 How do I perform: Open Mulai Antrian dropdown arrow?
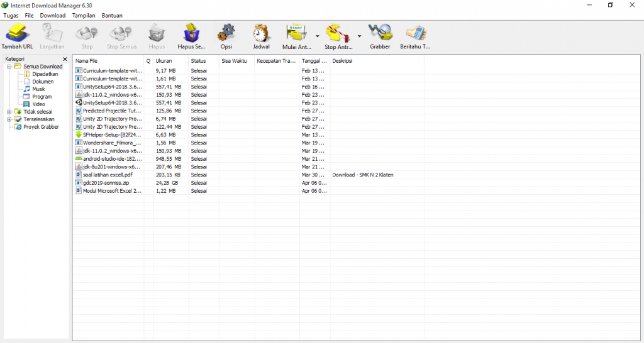[317, 36]
